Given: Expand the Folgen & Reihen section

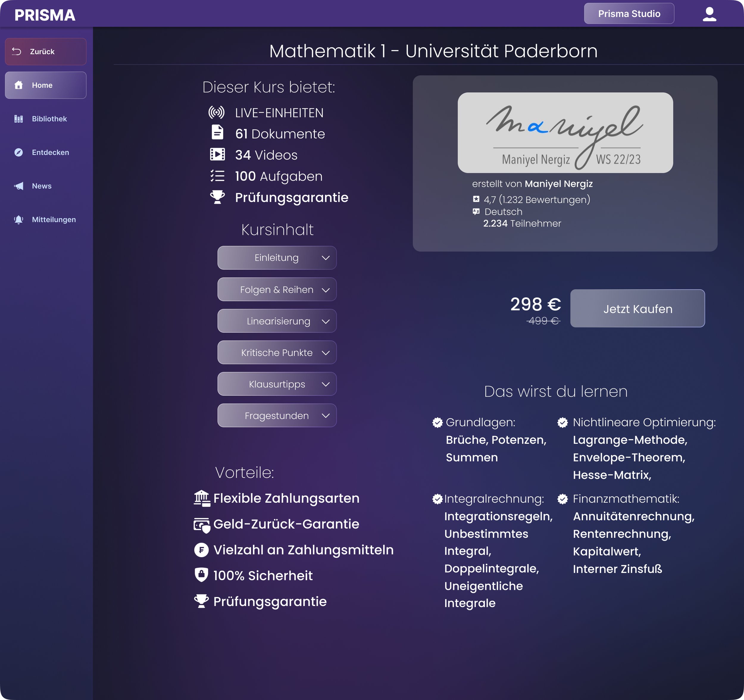Looking at the screenshot, I should [x=277, y=289].
